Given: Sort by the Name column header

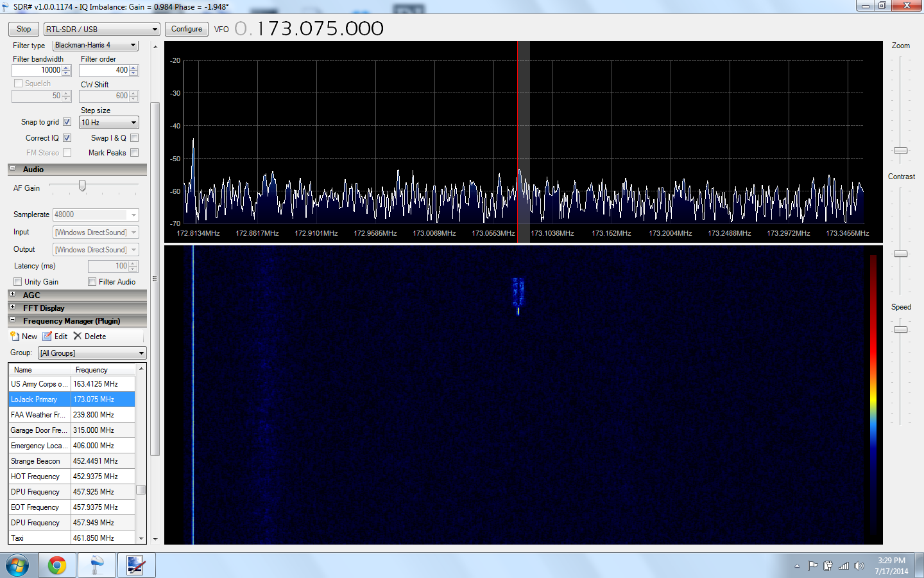Looking at the screenshot, I should point(40,370).
